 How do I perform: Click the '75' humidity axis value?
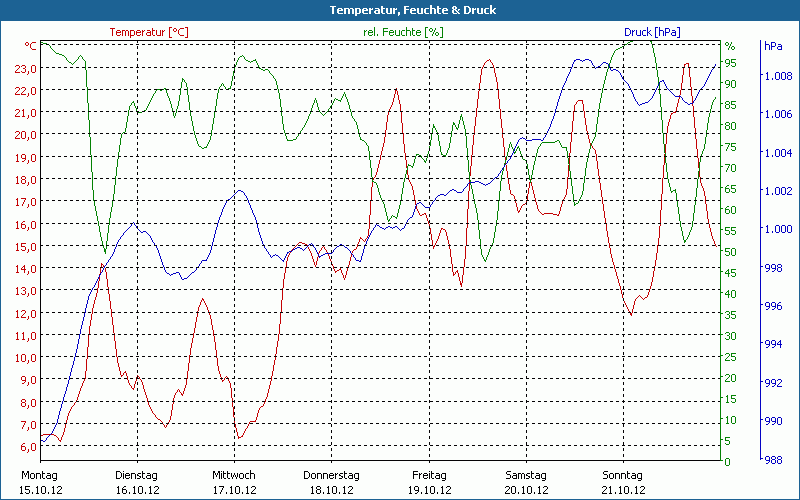coord(731,147)
